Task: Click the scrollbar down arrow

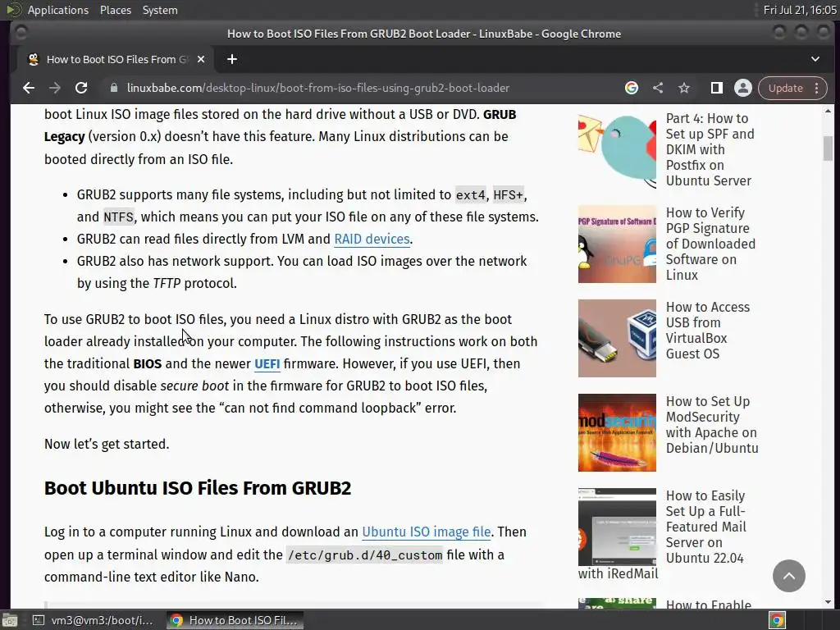Action: click(x=828, y=602)
